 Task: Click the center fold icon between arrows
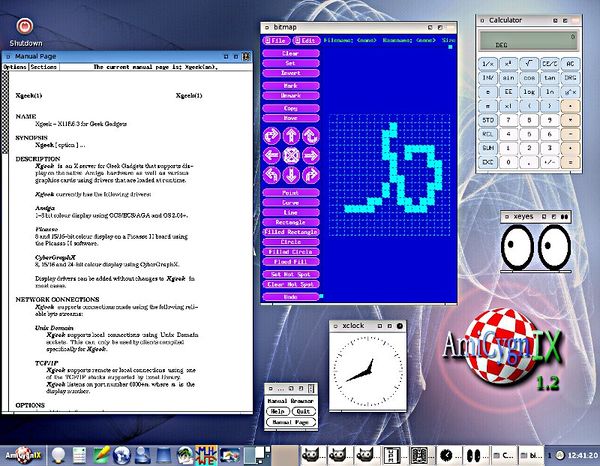tap(291, 155)
